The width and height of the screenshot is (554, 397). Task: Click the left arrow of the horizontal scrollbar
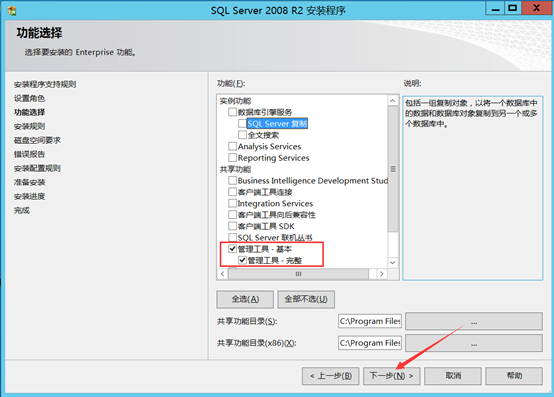(x=223, y=274)
